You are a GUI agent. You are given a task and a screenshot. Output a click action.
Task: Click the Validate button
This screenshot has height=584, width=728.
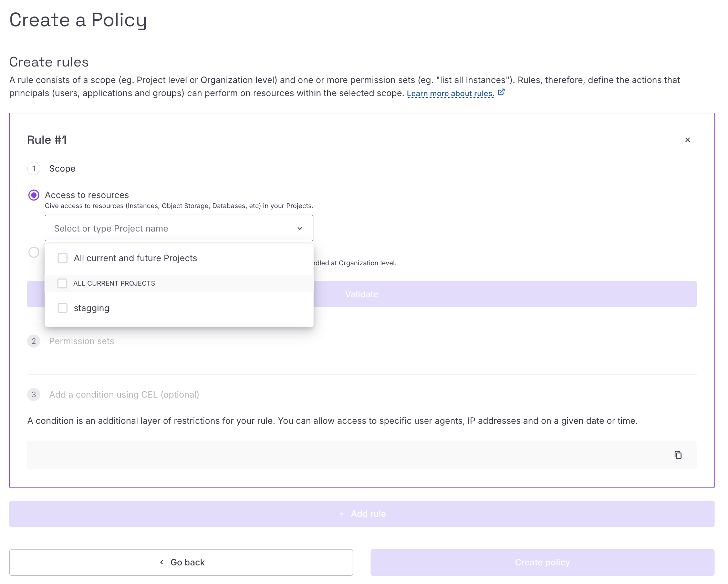[362, 294]
